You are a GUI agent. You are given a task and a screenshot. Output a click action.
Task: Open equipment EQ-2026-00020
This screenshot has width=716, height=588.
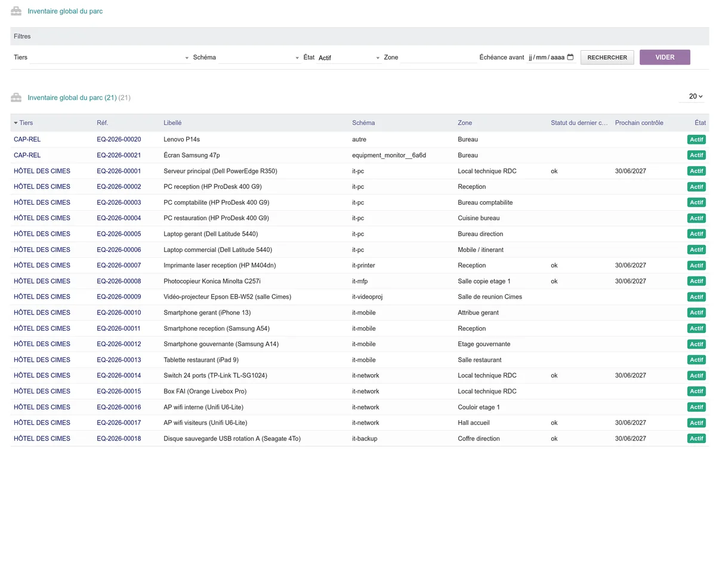[119, 139]
